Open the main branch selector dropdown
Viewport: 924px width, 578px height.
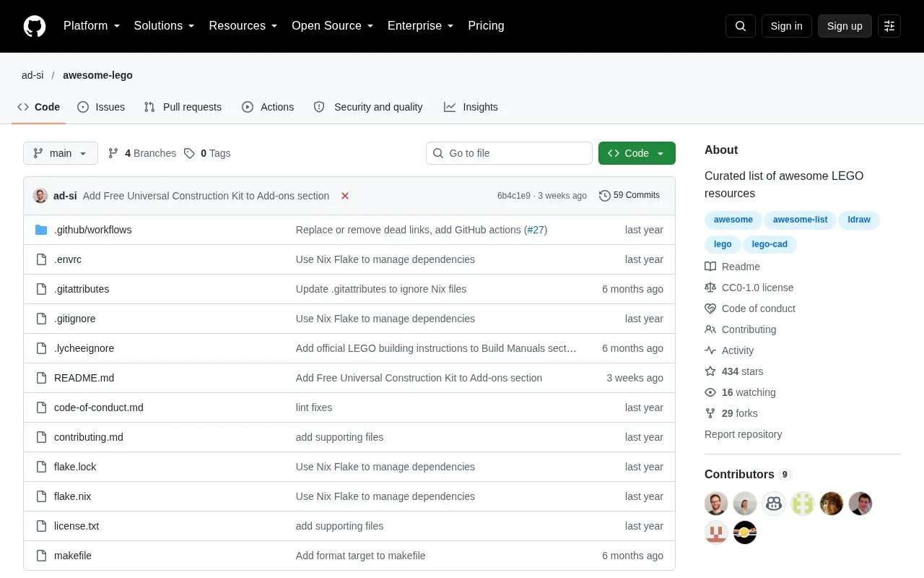[61, 153]
